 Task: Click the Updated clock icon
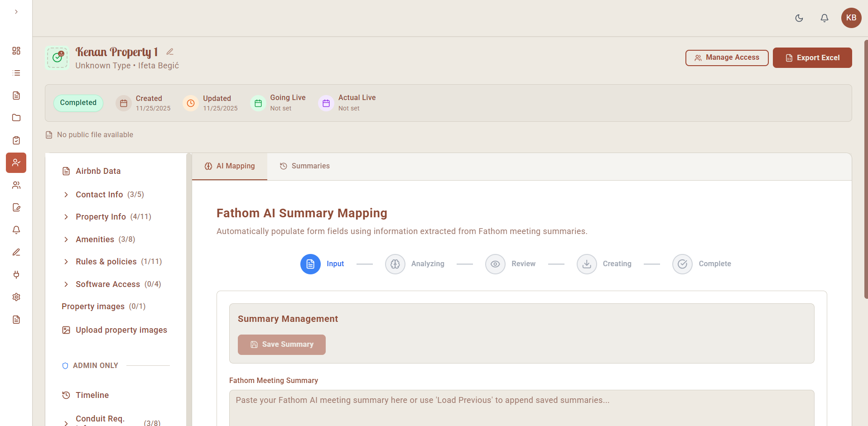tap(191, 103)
